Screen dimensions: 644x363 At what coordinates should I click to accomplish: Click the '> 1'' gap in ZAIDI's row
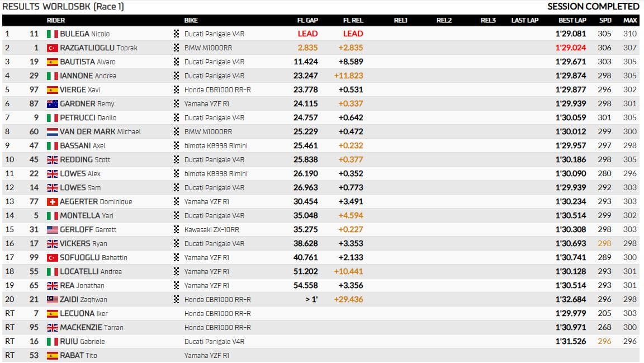(312, 299)
